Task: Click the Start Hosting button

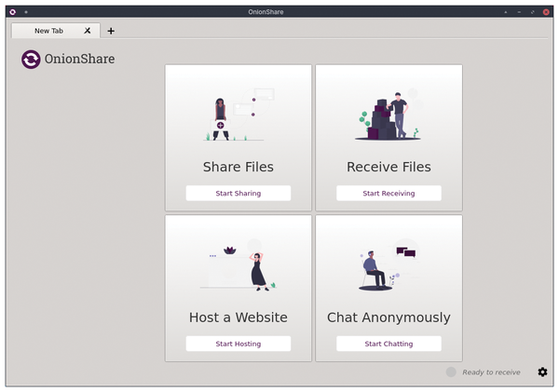Action: (239, 344)
